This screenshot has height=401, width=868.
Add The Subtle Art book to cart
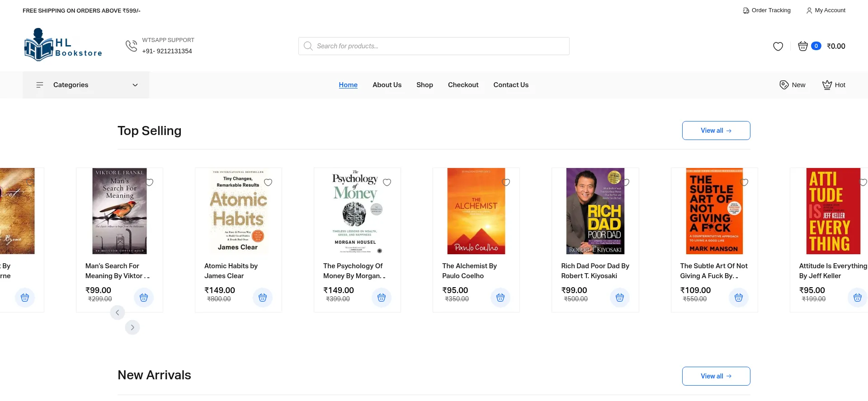pyautogui.click(x=739, y=298)
